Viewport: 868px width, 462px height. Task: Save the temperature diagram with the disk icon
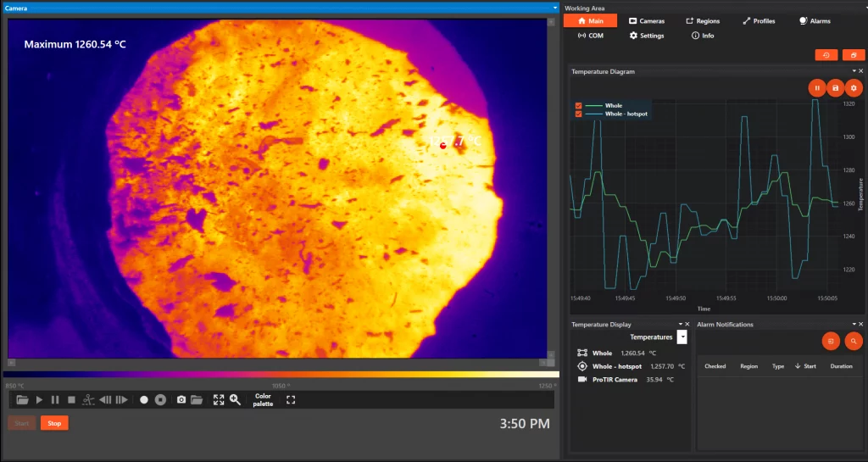click(x=836, y=88)
